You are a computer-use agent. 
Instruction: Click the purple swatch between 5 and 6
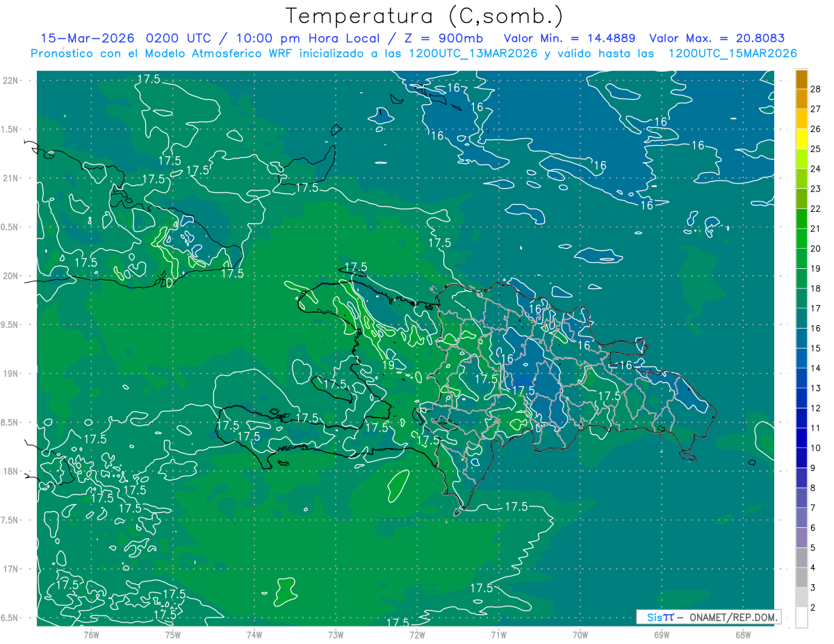[x=801, y=538]
